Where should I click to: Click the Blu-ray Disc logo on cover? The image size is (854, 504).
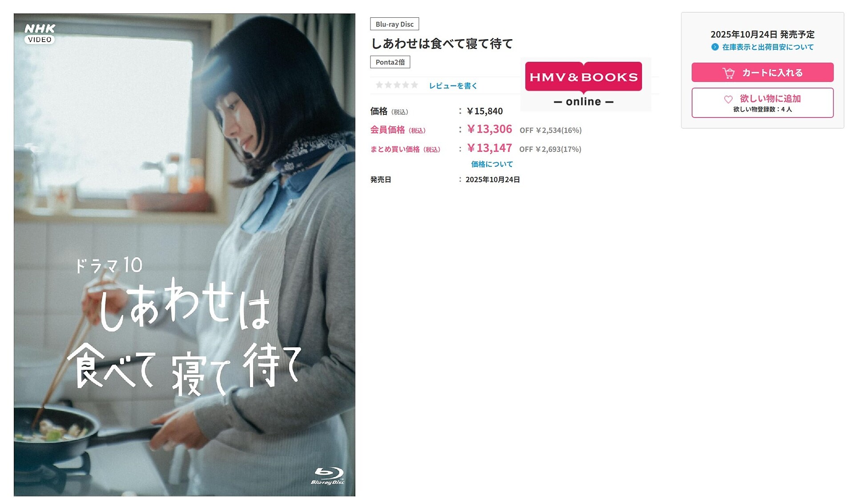point(328,476)
